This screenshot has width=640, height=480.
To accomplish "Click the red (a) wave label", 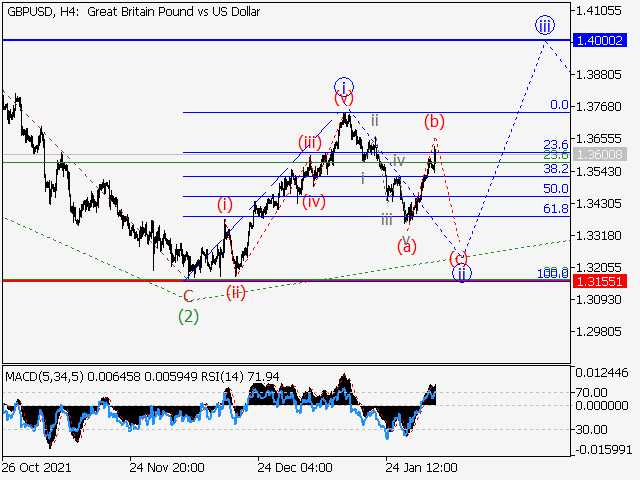I will [407, 247].
